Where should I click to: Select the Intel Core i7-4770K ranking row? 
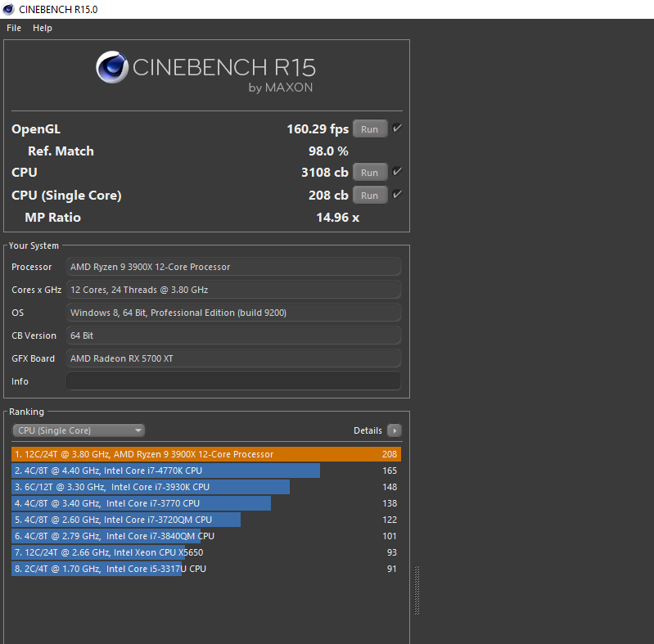pyautogui.click(x=206, y=471)
